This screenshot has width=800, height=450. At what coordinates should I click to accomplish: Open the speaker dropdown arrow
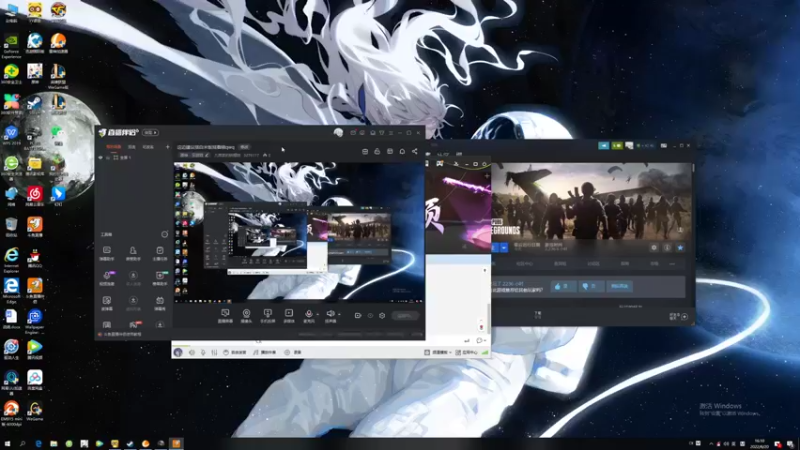coord(339,314)
